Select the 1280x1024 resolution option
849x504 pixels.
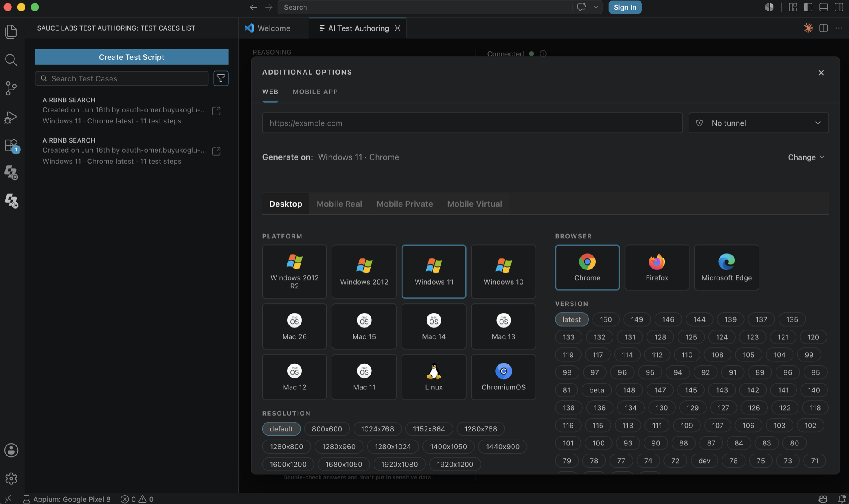pyautogui.click(x=393, y=447)
